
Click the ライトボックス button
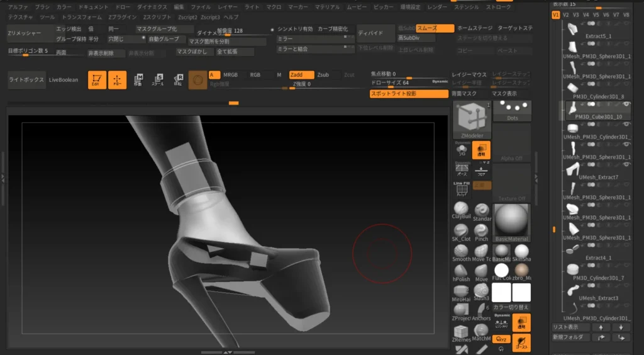(26, 80)
